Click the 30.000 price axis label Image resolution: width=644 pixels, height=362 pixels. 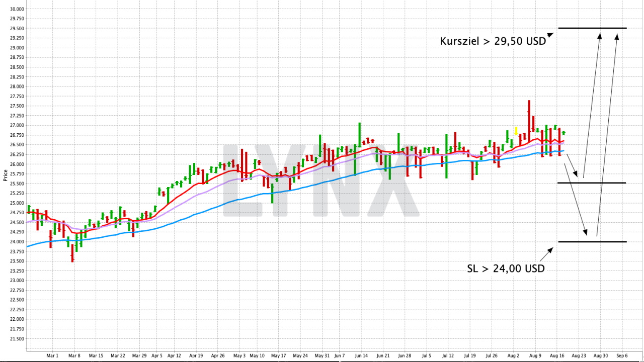[17, 9]
